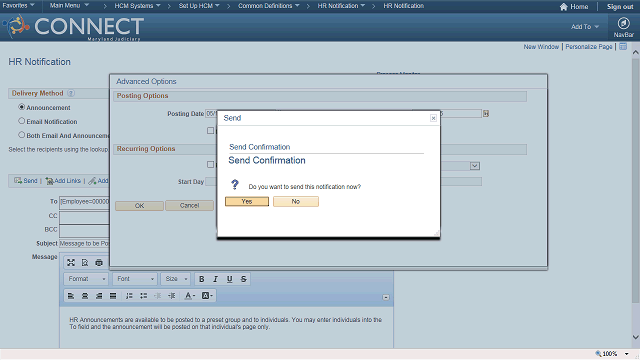Center the message text
Screen dimensions: 640x360
pyautogui.click(x=85, y=296)
